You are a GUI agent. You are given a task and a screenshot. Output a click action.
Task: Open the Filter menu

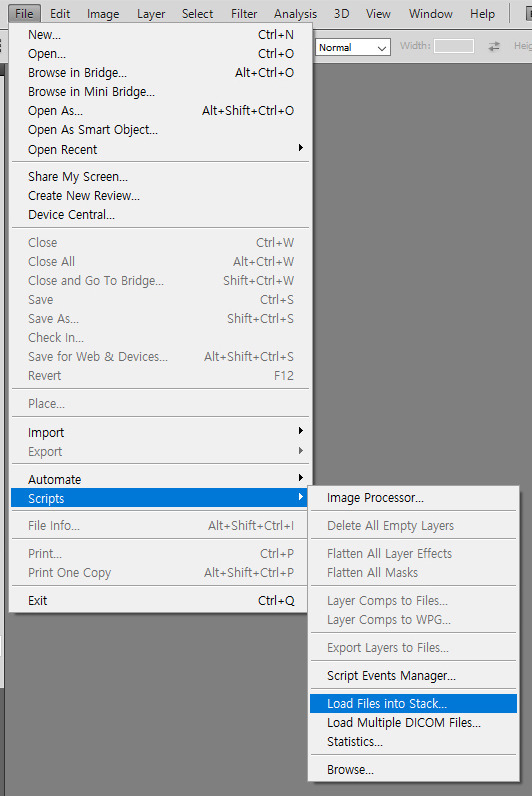coord(244,14)
